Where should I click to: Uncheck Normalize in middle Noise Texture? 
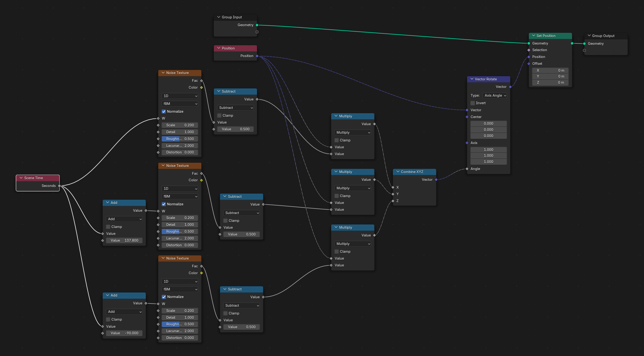click(164, 204)
